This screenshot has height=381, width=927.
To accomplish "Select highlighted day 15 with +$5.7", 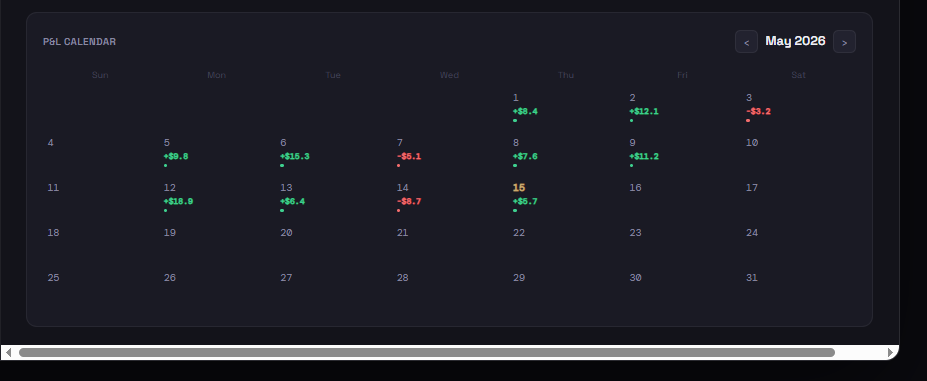I will (566, 199).
